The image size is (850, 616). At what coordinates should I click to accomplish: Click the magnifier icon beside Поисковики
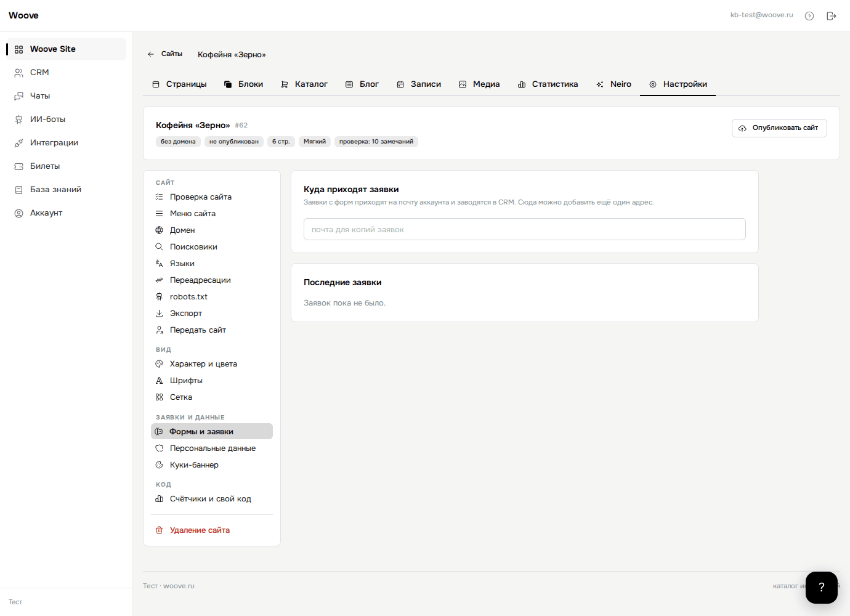pyautogui.click(x=160, y=247)
